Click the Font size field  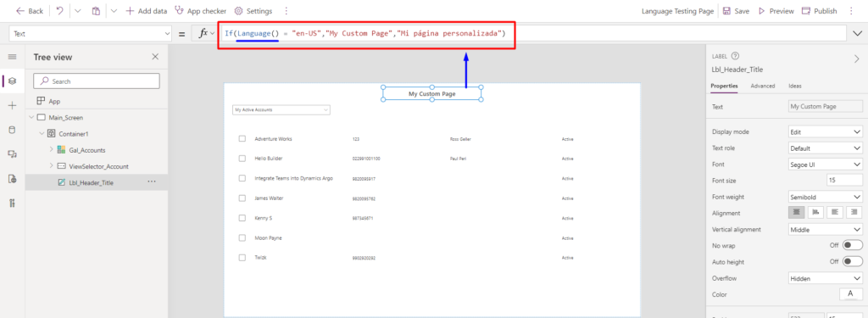(844, 181)
